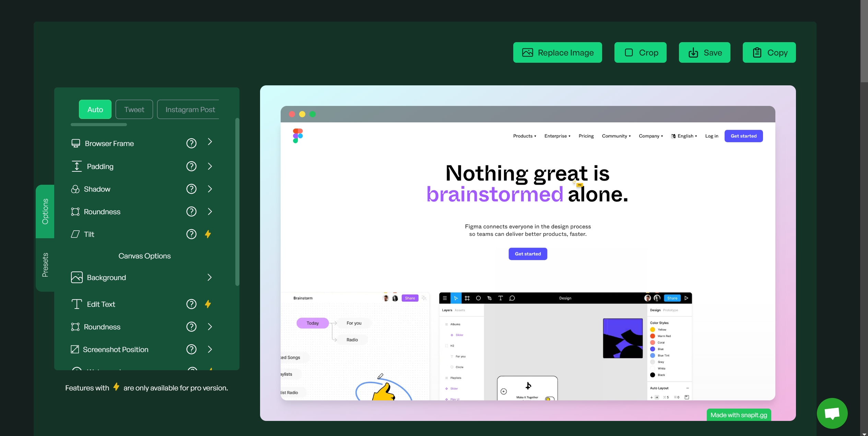Image resolution: width=868 pixels, height=436 pixels.
Task: Click the Figma Get started nav button
Action: 744,136
